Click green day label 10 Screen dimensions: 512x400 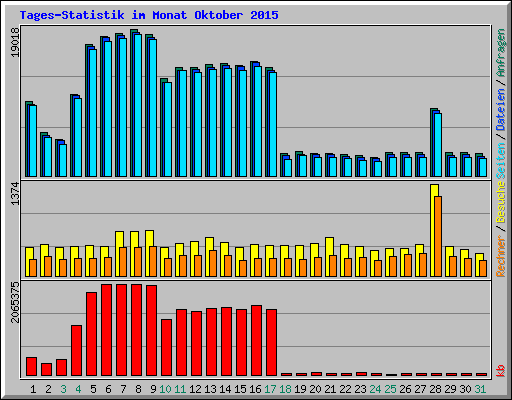pos(166,389)
